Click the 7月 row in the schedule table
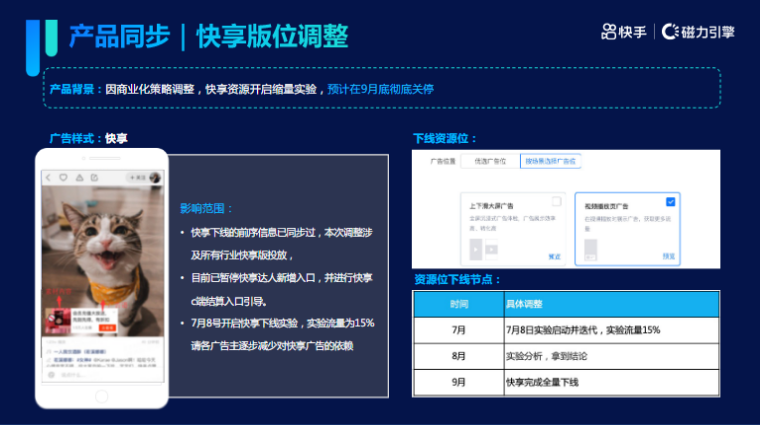The image size is (760, 425). pyautogui.click(x=565, y=329)
